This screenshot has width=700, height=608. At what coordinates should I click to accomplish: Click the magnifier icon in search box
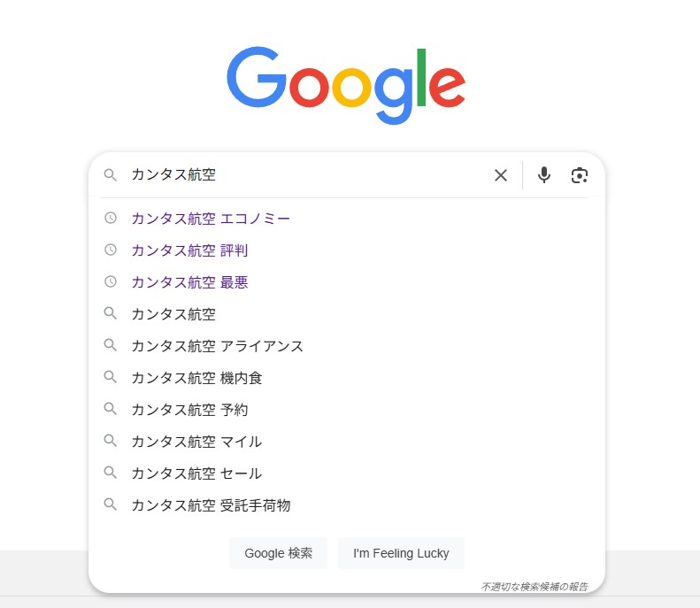tap(110, 175)
